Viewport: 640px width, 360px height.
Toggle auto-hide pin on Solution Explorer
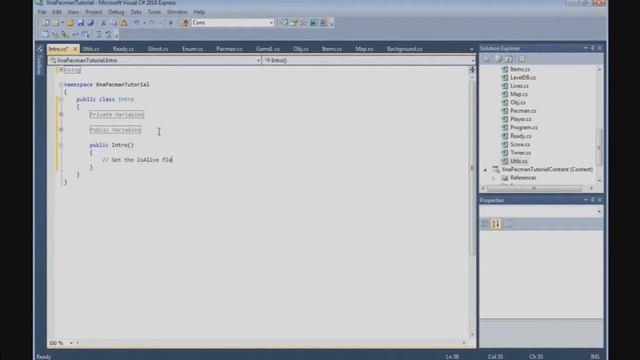click(x=593, y=48)
